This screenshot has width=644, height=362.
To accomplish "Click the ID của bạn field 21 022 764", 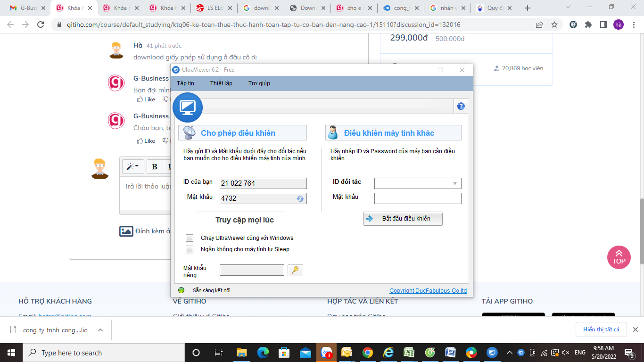I will click(263, 183).
